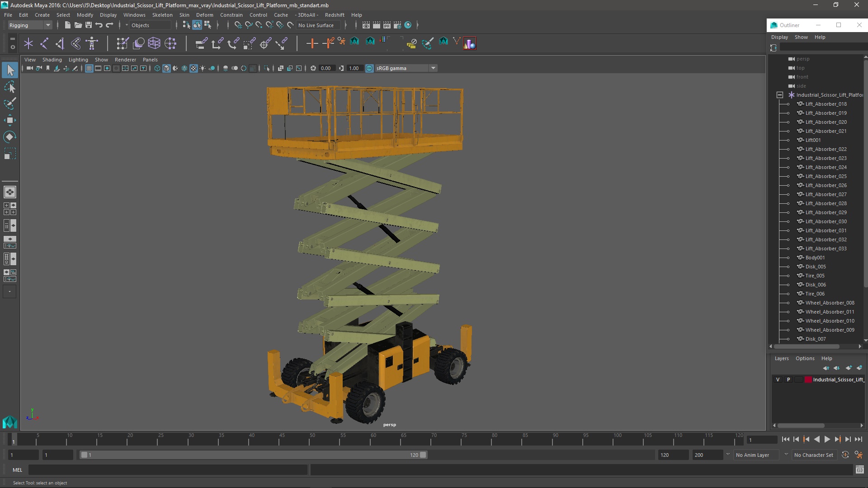Click the Save Scene icon
This screenshot has width=868, height=488.
[x=88, y=25]
